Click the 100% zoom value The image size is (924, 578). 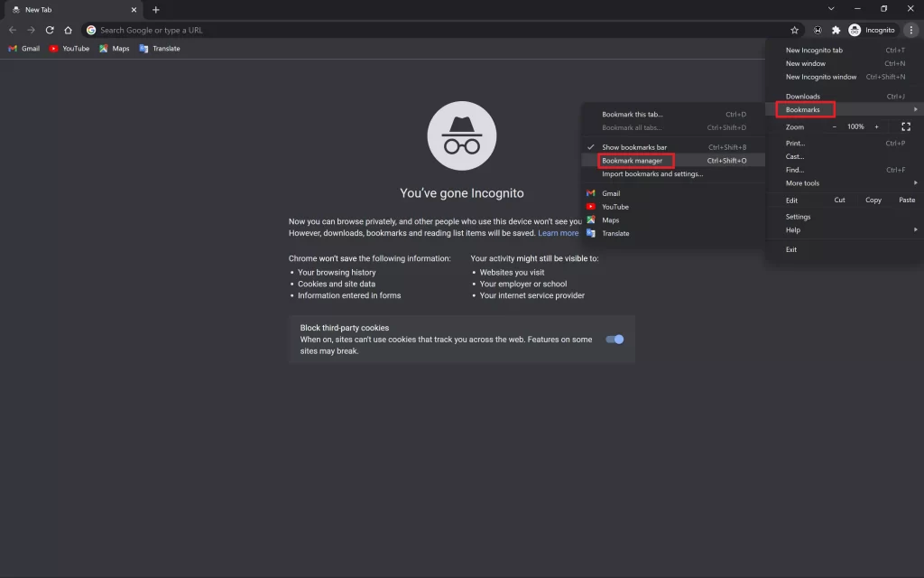tap(855, 126)
